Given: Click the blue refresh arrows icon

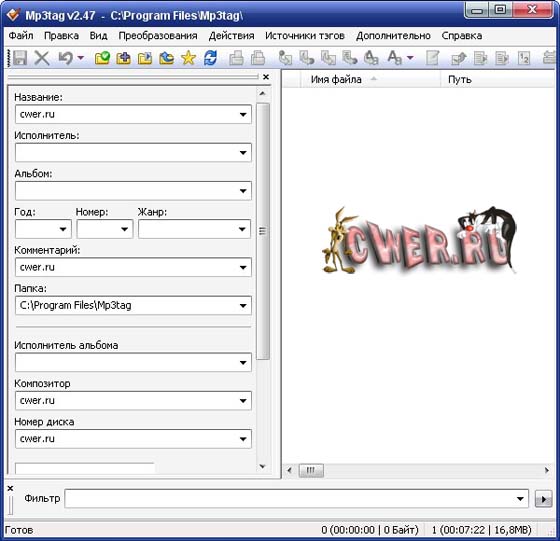Looking at the screenshot, I should pos(210,58).
